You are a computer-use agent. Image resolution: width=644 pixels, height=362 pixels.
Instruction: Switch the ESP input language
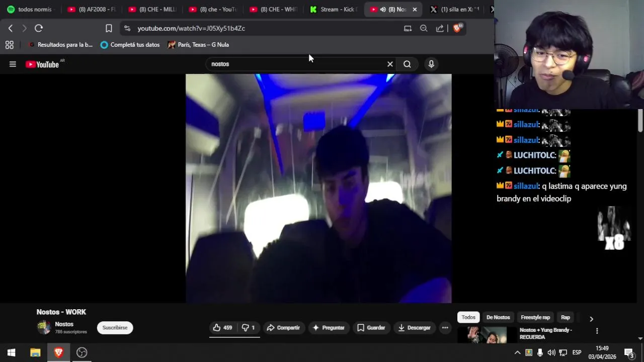(x=577, y=352)
